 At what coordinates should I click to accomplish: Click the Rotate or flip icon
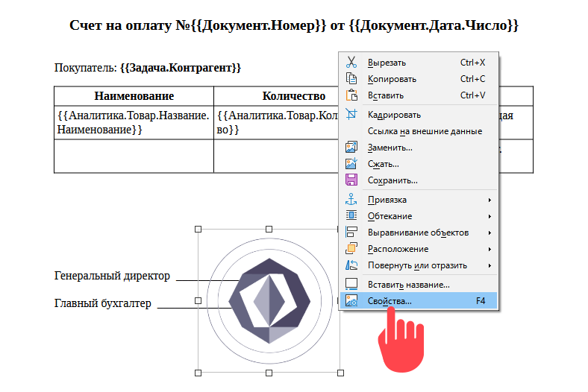pyautogui.click(x=351, y=265)
